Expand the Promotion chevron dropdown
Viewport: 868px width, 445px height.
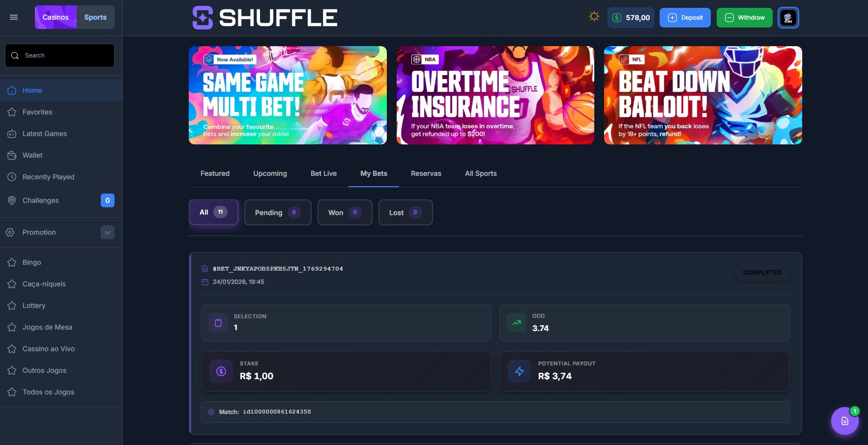tap(107, 232)
